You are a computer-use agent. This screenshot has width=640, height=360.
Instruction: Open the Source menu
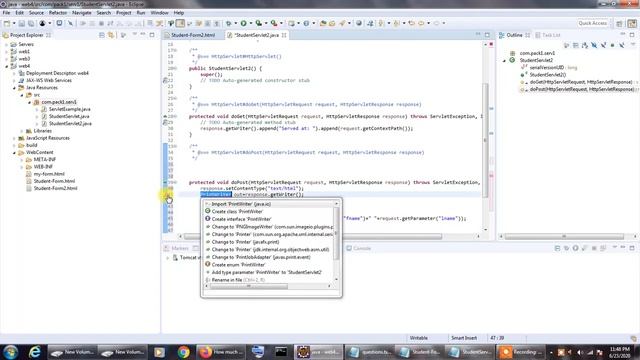click(36, 13)
